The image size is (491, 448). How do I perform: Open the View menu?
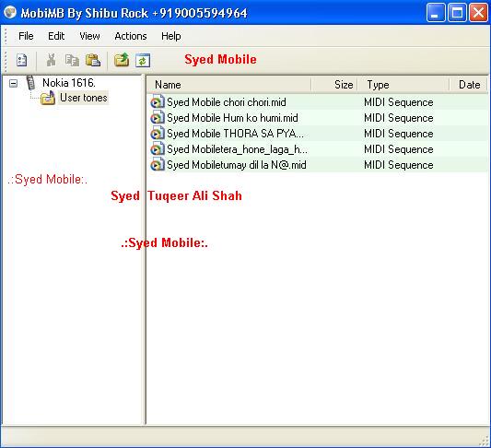pos(89,36)
